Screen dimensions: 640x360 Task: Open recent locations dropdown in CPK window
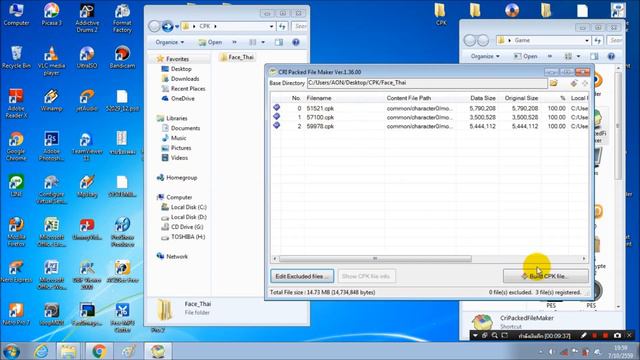coord(177,27)
